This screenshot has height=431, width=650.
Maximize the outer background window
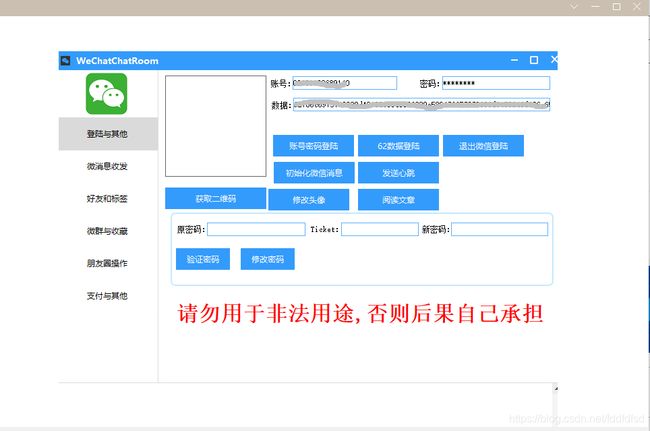click(616, 7)
